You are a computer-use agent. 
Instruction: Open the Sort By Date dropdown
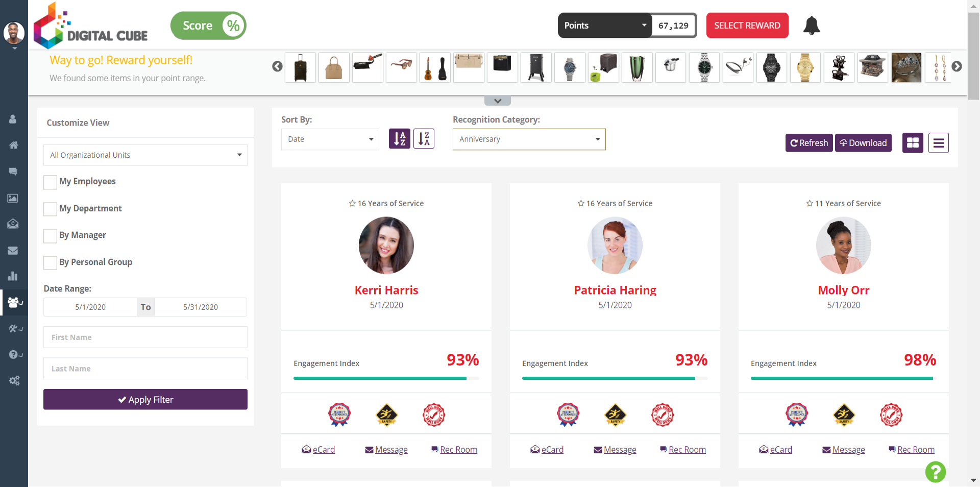pyautogui.click(x=330, y=139)
